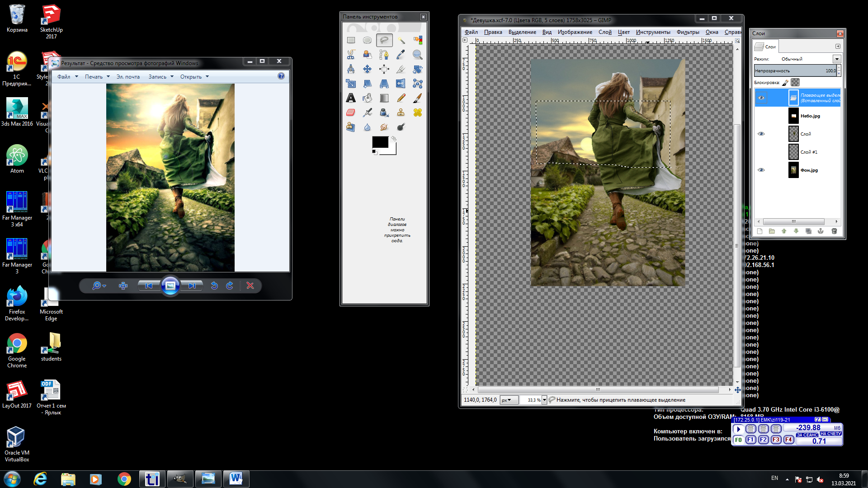Select the Text tool

tap(351, 98)
